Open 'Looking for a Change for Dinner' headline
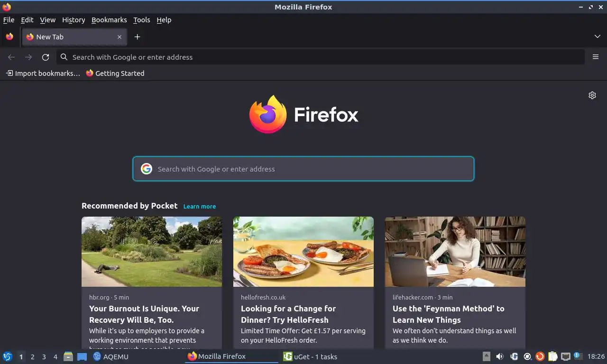The image size is (607, 364). 288,314
